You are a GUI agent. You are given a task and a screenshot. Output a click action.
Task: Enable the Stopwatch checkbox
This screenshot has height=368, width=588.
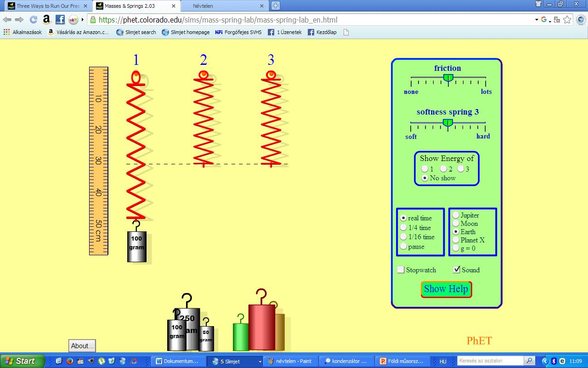pyautogui.click(x=401, y=270)
